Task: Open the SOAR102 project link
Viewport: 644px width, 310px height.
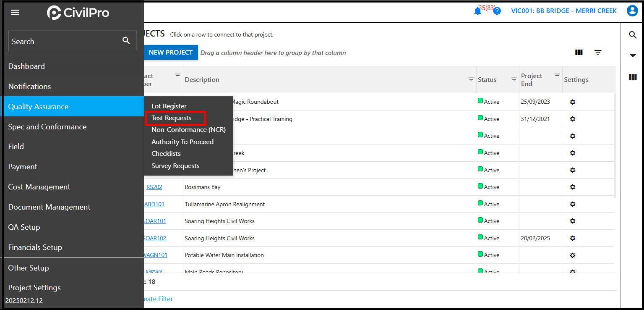Action: click(155, 238)
